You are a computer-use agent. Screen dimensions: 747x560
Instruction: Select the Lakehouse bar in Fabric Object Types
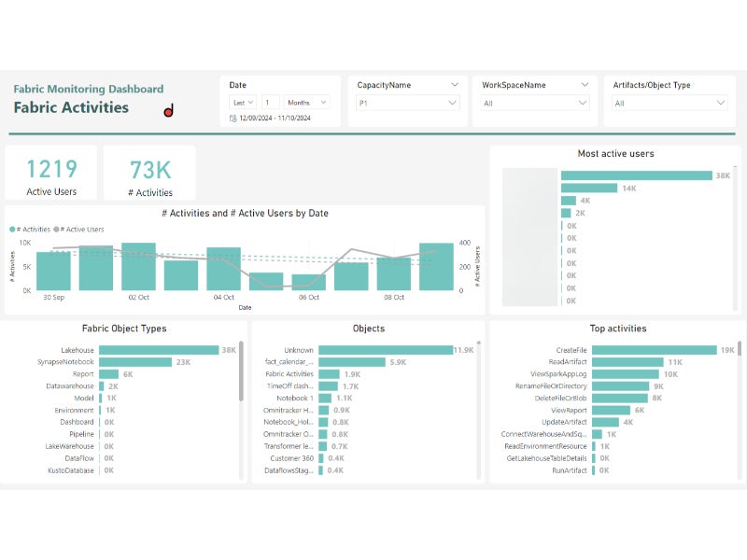(158, 350)
